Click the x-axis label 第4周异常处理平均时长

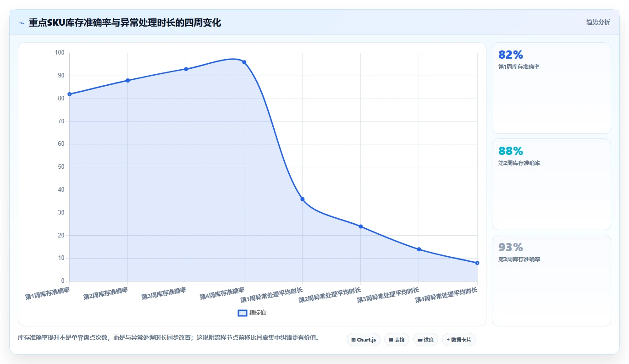pyautogui.click(x=446, y=296)
